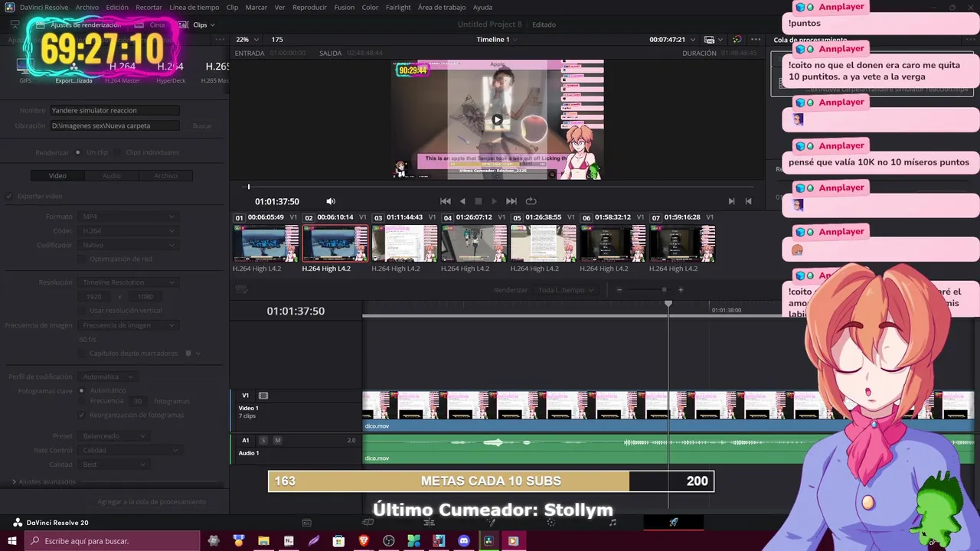Screen dimensions: 980x551
Task: Open Brave browser from taskbar
Action: click(364, 541)
